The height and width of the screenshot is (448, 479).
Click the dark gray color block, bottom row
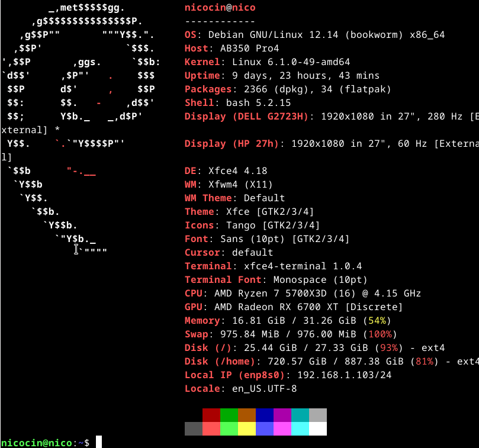tap(194, 428)
